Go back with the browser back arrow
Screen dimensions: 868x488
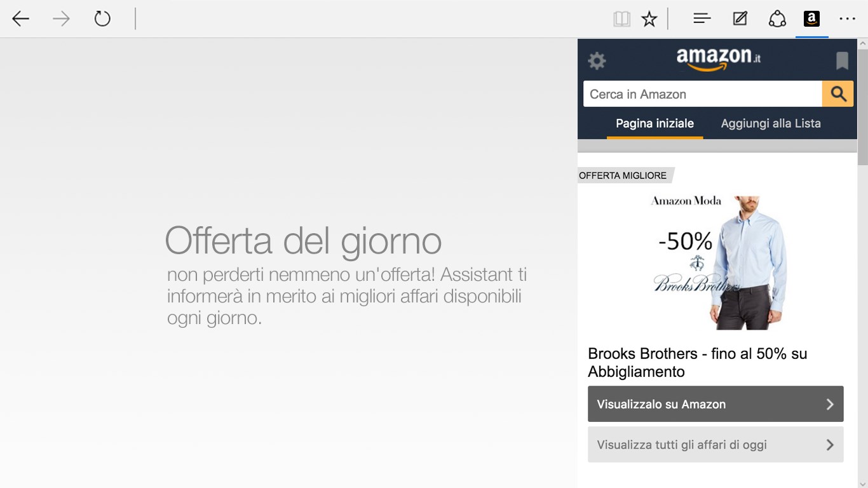tap(21, 19)
